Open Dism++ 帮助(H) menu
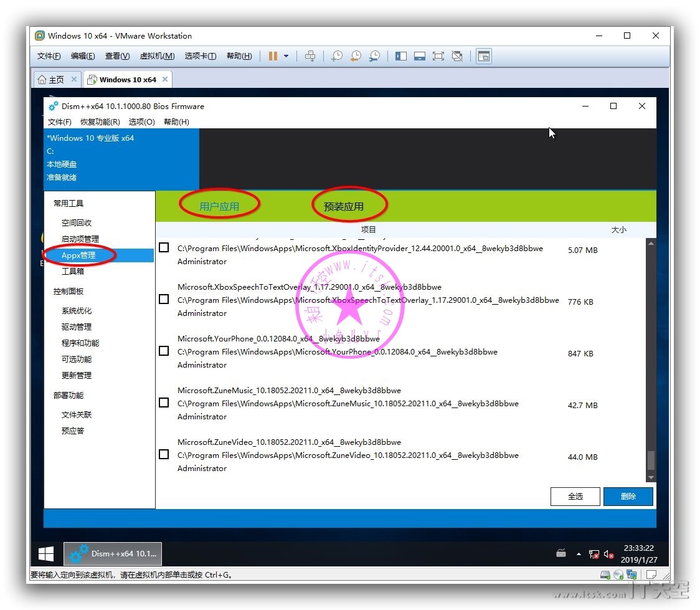The image size is (700, 610). [x=176, y=122]
